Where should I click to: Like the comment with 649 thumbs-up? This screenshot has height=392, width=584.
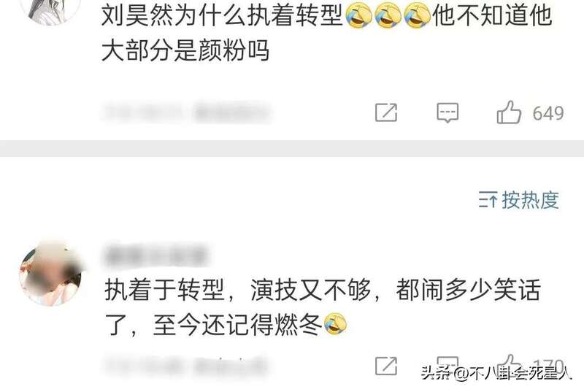(x=509, y=112)
